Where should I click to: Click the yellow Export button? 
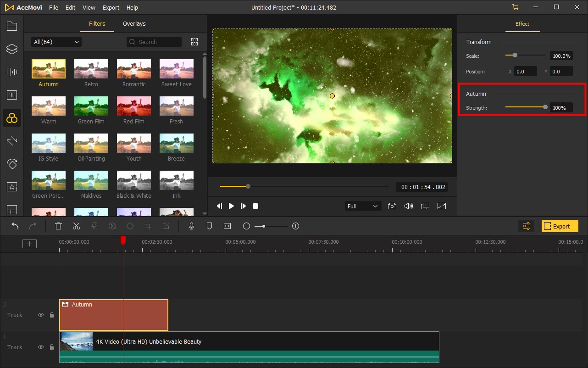pyautogui.click(x=560, y=226)
